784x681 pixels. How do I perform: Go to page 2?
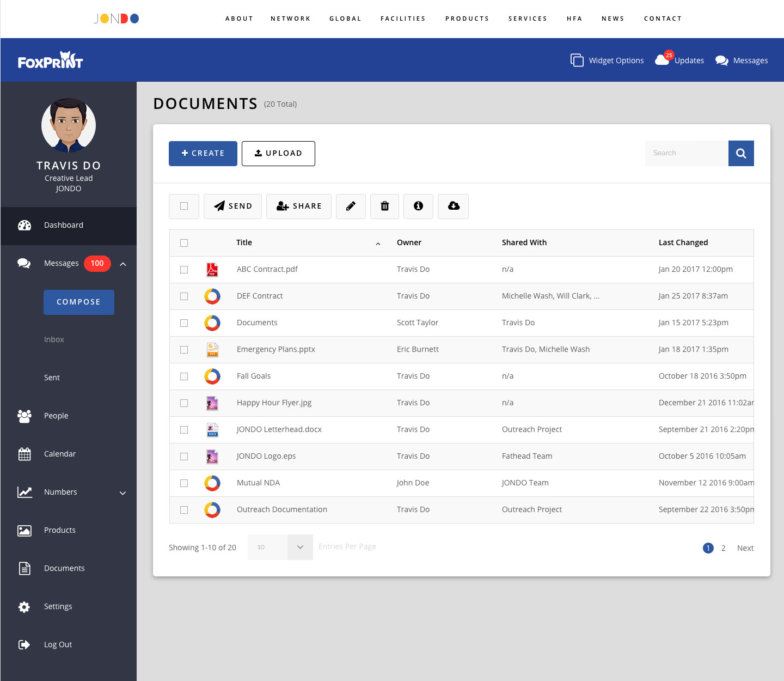coord(724,548)
